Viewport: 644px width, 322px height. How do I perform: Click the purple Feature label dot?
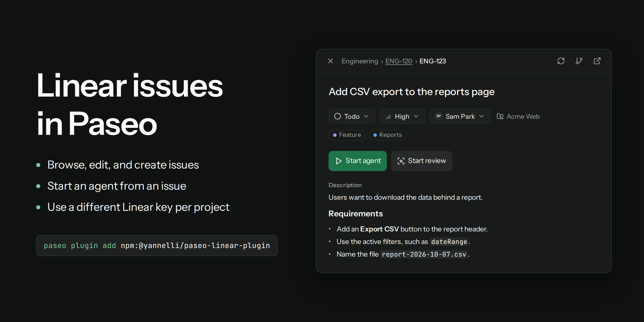tap(335, 135)
